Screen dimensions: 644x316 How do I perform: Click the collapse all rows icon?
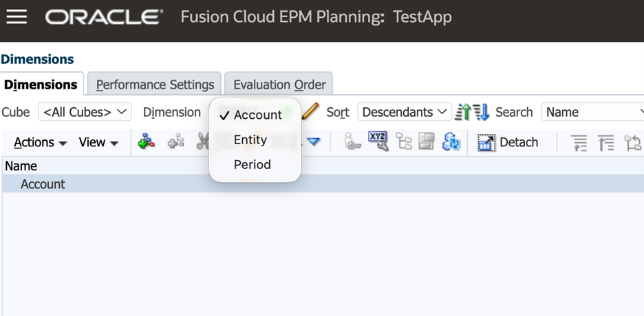606,143
